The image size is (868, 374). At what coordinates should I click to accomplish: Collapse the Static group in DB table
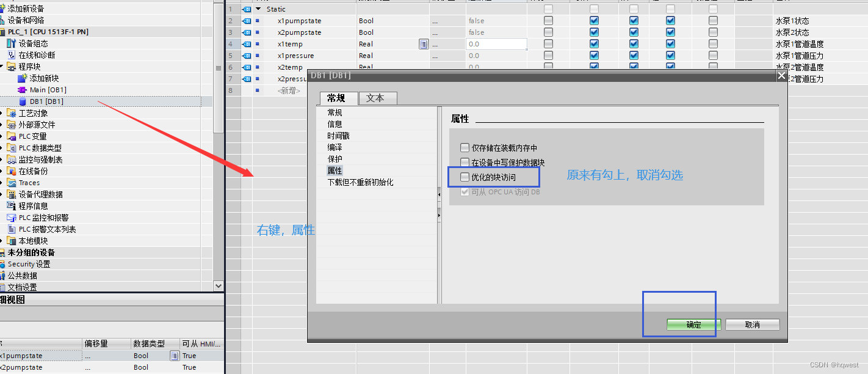point(258,9)
